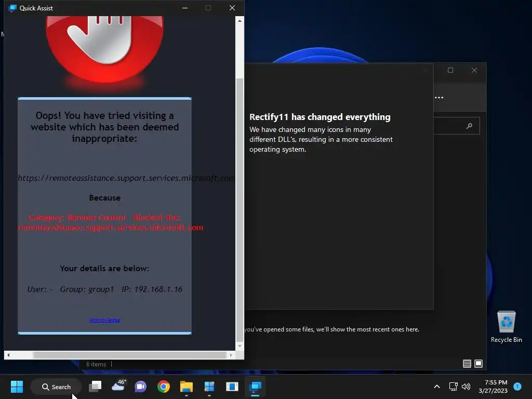This screenshot has width=532, height=399.
Task: Click the horizontal scroll left arrow
Action: click(8, 355)
